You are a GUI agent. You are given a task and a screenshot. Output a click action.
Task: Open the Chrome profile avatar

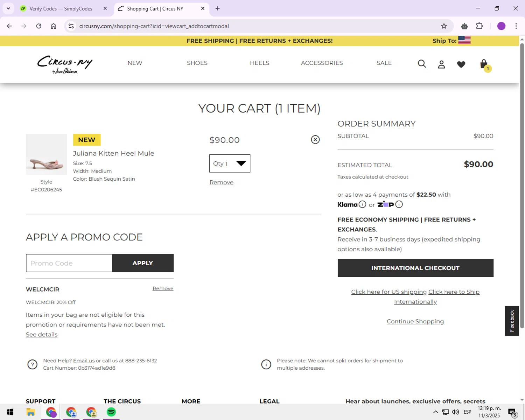[501, 26]
